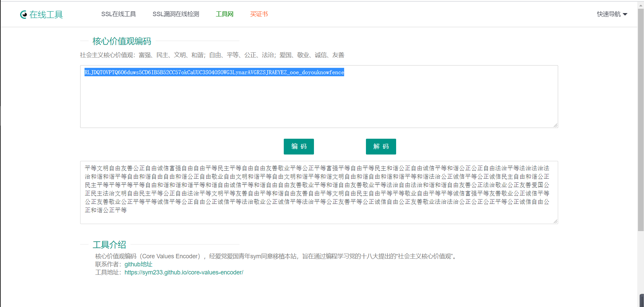
Task: Open the SSL漏洞在线检测 page
Action: (x=176, y=14)
